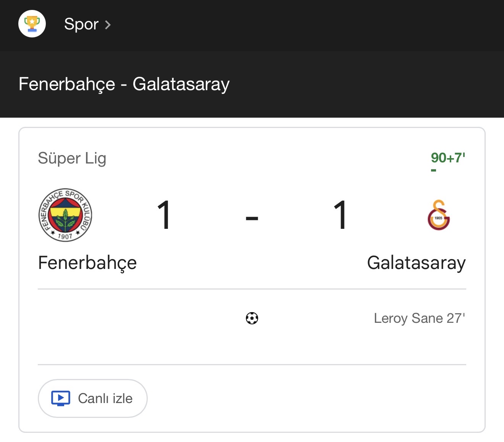Click Galatasaray's score of 1
The width and height of the screenshot is (504, 442).
[x=340, y=215]
